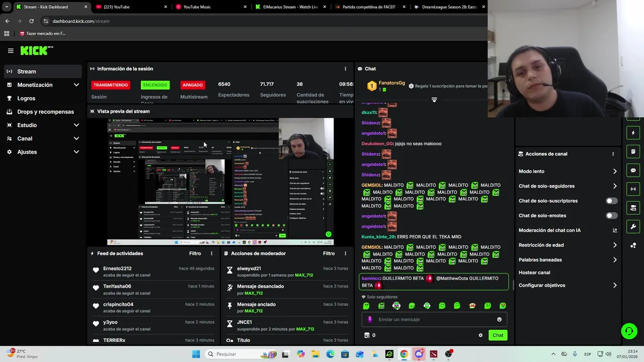The width and height of the screenshot is (644, 362).
Task: Focus the Enviar un mensaje field
Action: 434,319
